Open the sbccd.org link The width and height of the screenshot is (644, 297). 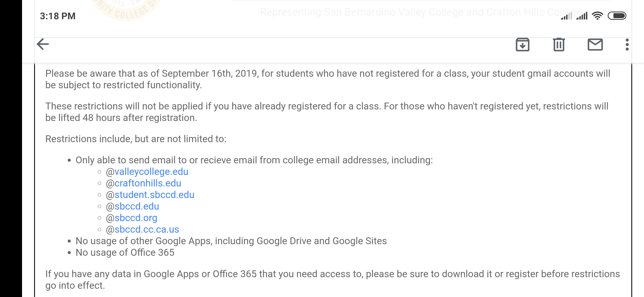[x=136, y=218]
